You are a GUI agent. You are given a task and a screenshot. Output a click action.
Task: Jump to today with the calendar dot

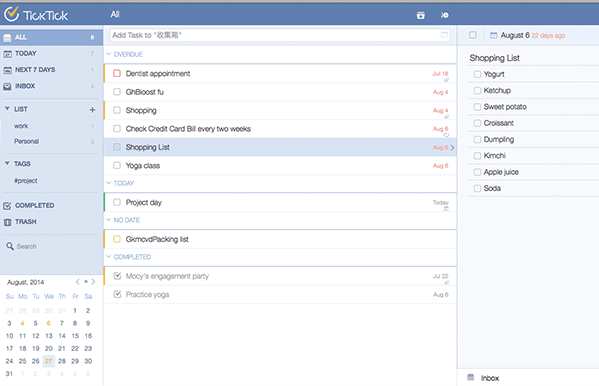pos(86,282)
